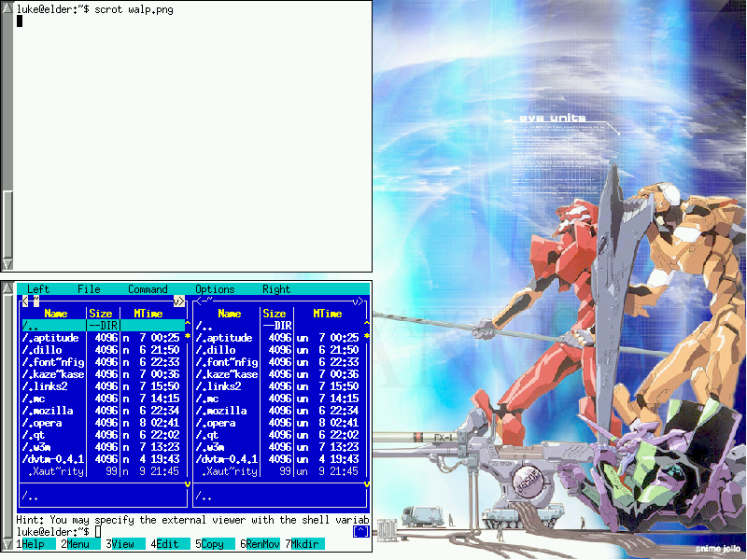
Task: Open the Command menu
Action: 148,289
